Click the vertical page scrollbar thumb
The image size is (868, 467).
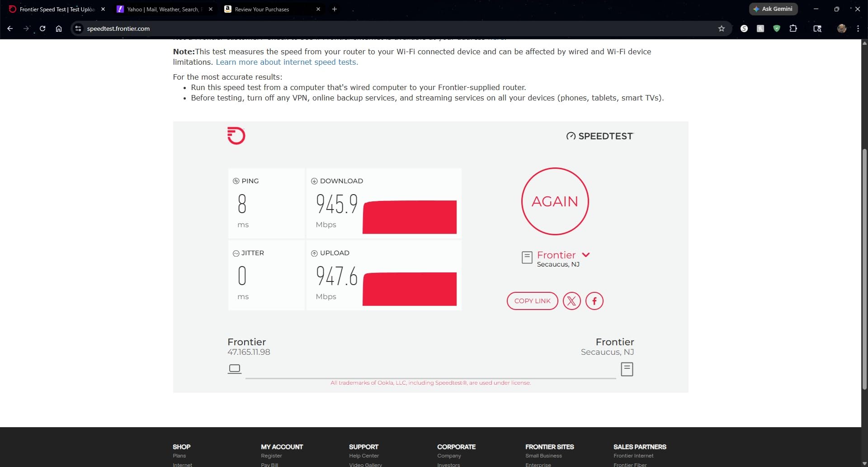[864, 269]
